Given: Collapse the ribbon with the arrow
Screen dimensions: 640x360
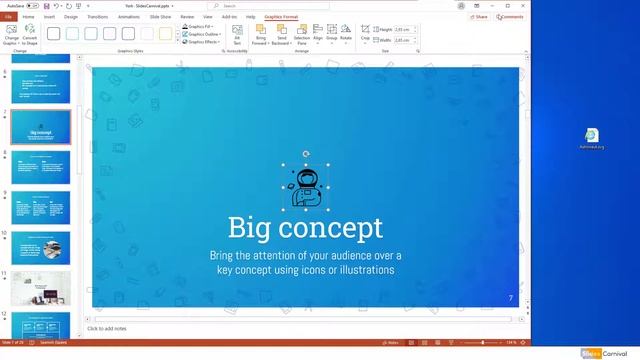Looking at the screenshot, I should (x=526, y=51).
